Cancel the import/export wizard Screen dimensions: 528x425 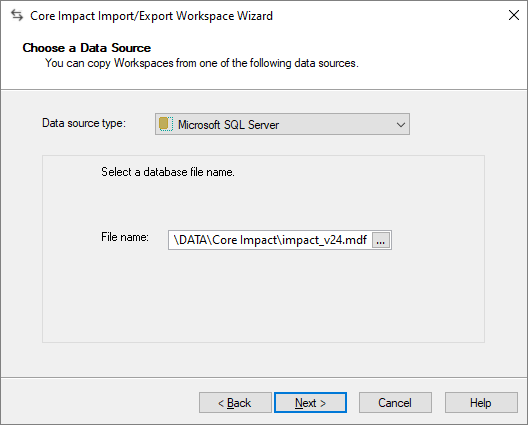(395, 402)
